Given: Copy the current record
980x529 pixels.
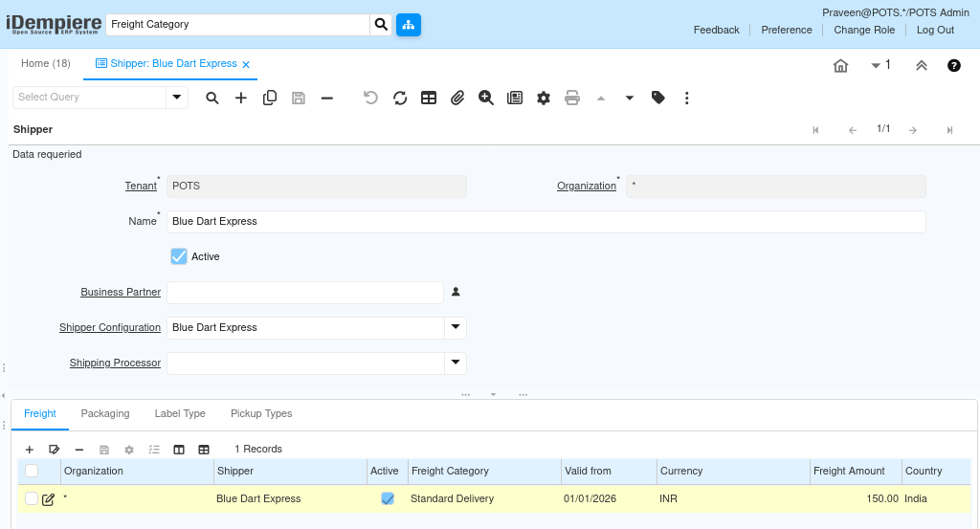Looking at the screenshot, I should click(x=269, y=99).
